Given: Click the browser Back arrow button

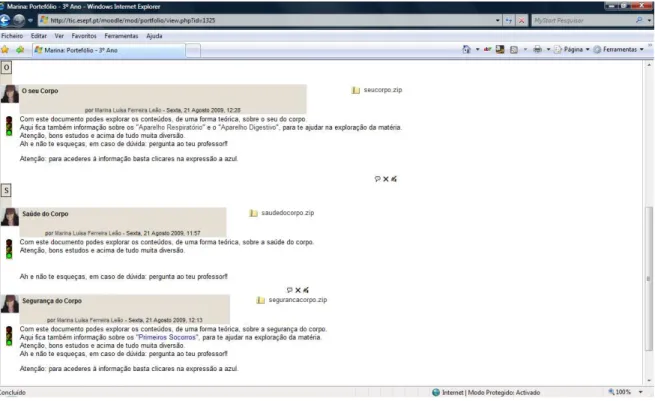Looking at the screenshot, I should pyautogui.click(x=5, y=20).
